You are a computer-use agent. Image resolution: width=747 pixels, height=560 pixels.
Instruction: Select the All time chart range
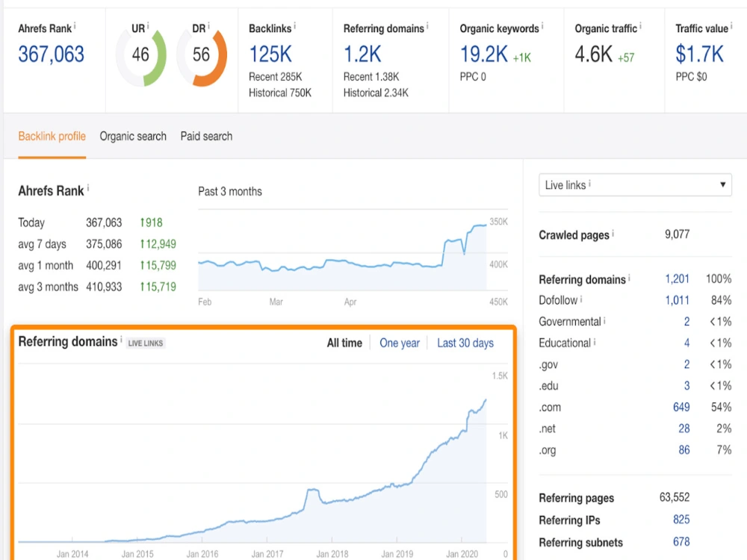tap(344, 343)
